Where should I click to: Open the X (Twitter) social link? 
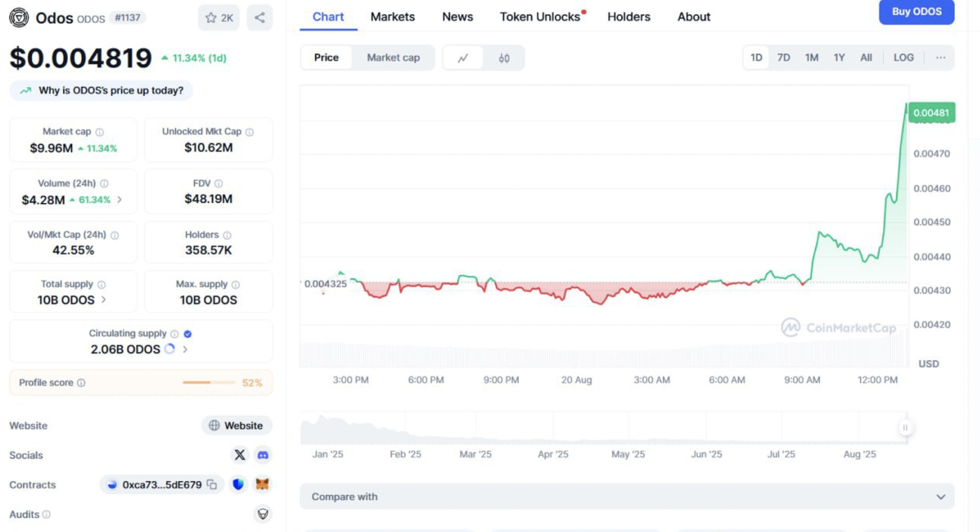240,454
